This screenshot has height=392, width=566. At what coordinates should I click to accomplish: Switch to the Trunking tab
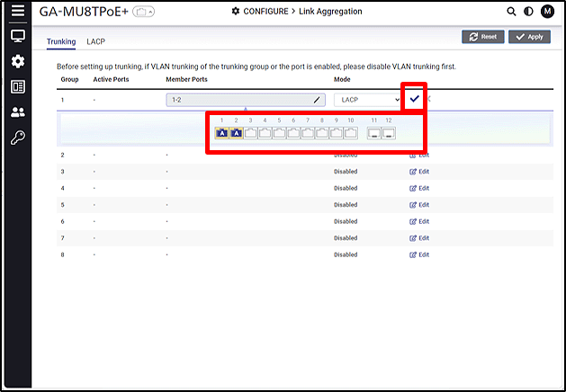(61, 41)
